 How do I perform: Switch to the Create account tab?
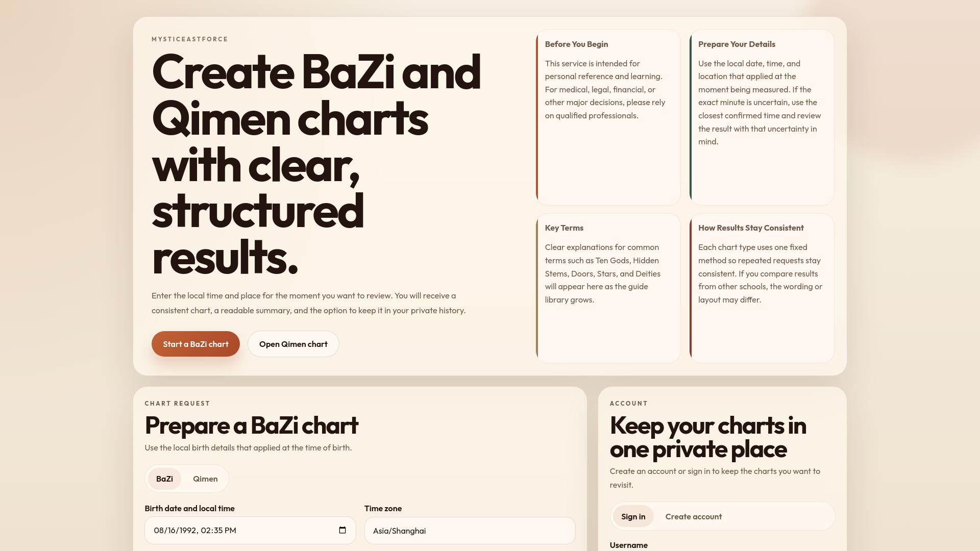693,516
